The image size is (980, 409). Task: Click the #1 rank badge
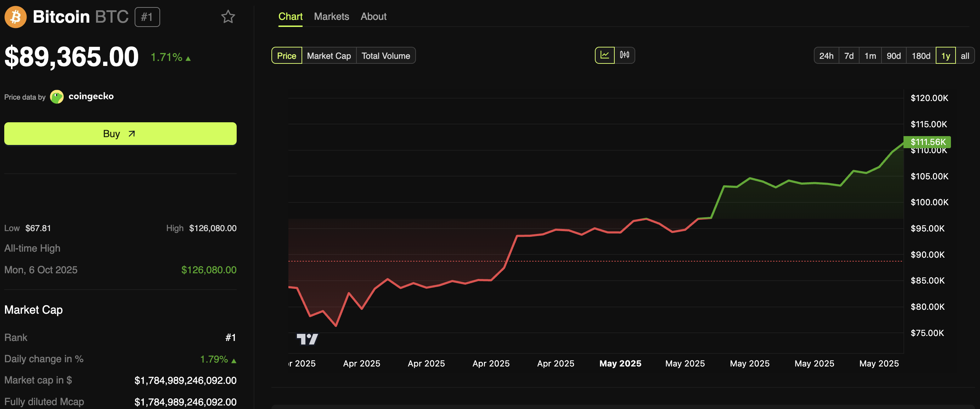(x=147, y=17)
